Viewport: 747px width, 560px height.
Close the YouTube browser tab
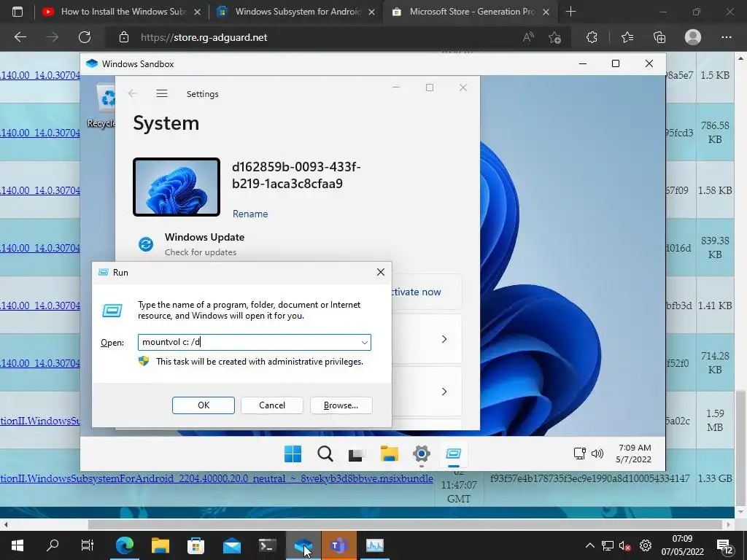tap(197, 12)
